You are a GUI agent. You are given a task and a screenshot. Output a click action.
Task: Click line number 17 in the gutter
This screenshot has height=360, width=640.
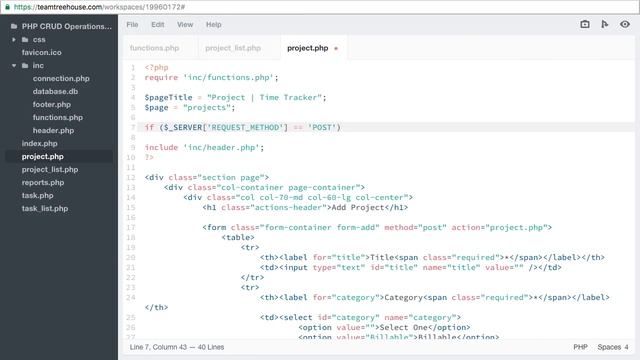[x=131, y=227]
